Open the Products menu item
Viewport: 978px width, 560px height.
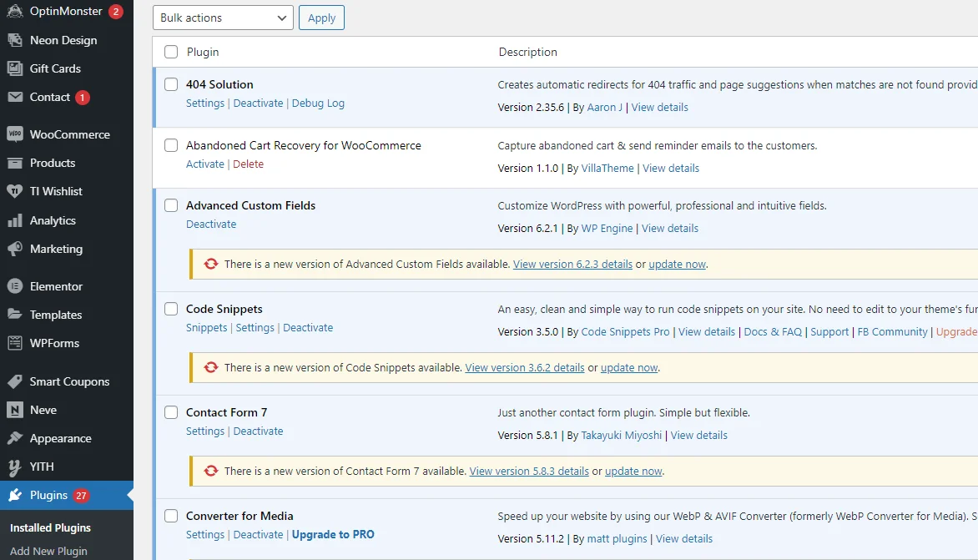pyautogui.click(x=53, y=163)
